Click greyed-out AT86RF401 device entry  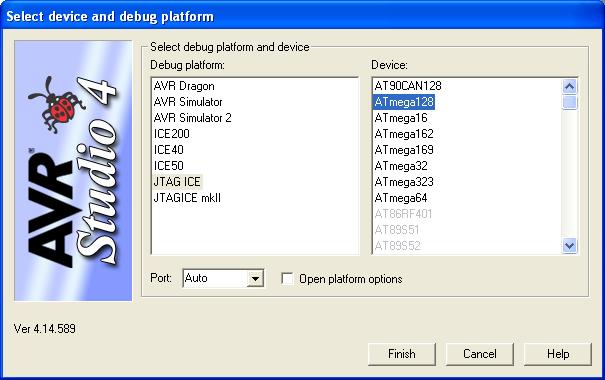403,214
